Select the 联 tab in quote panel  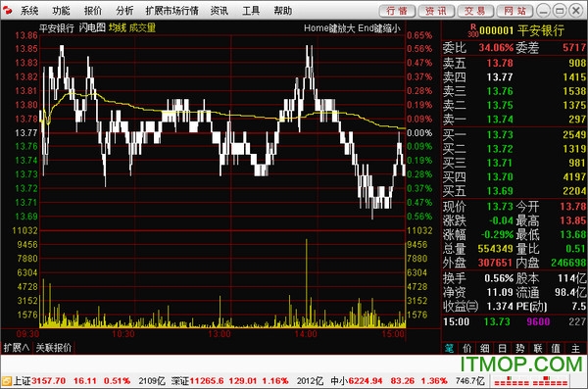[538, 349]
